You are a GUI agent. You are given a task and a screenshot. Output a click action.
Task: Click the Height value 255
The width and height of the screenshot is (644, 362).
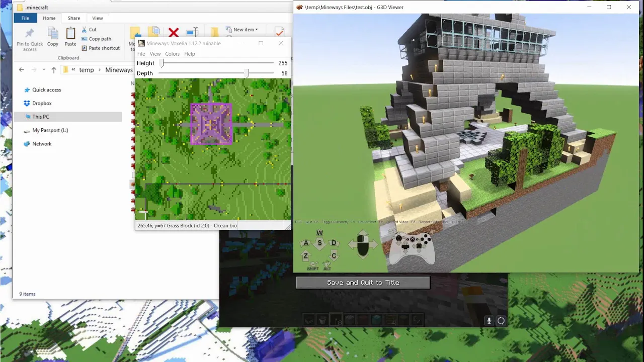[283, 63]
